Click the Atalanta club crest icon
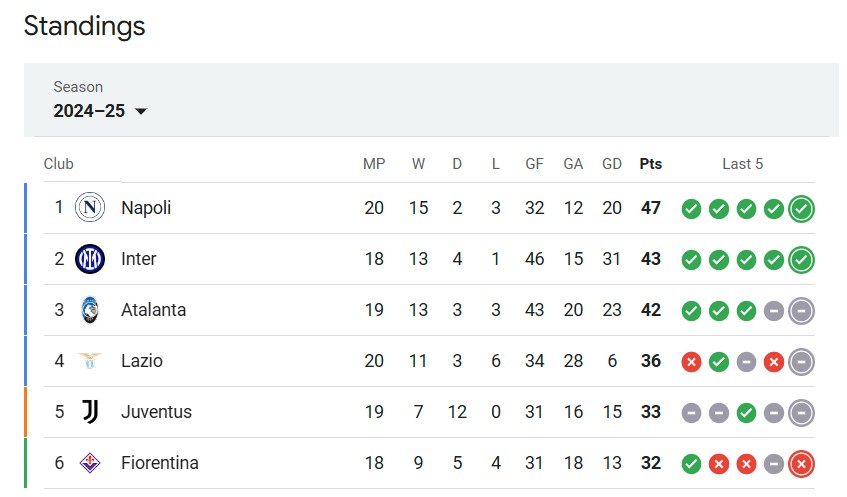The image size is (847, 497). tap(90, 310)
